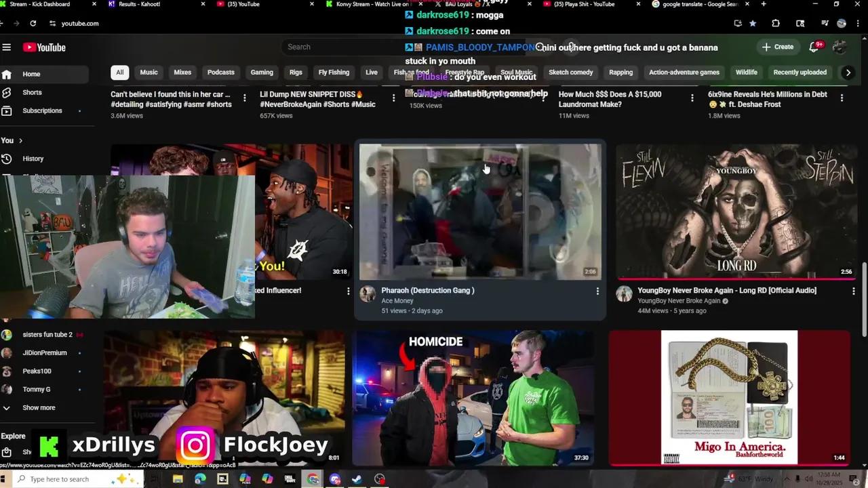View site information icon beside youtube.com
This screenshot has height=488, width=868.
pyautogui.click(x=52, y=23)
